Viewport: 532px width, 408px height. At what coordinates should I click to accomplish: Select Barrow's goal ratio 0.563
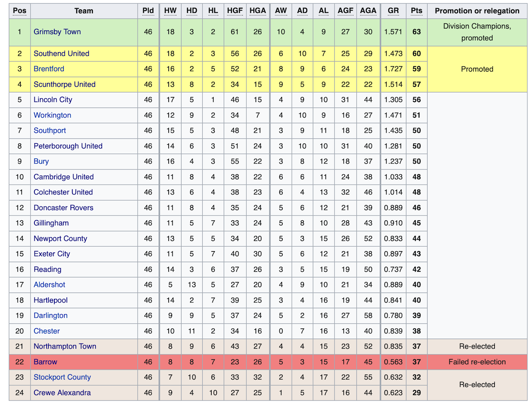tap(393, 362)
